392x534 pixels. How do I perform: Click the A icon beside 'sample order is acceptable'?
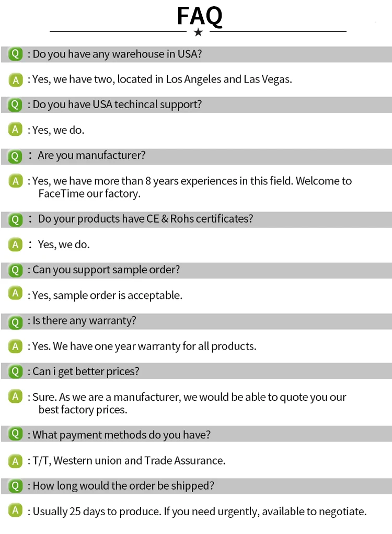tap(16, 294)
